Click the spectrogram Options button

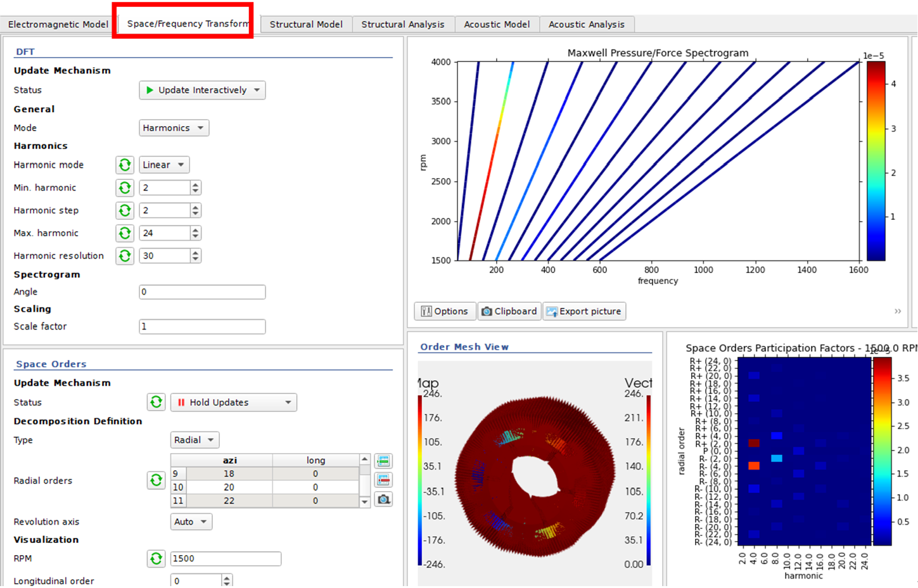(444, 311)
